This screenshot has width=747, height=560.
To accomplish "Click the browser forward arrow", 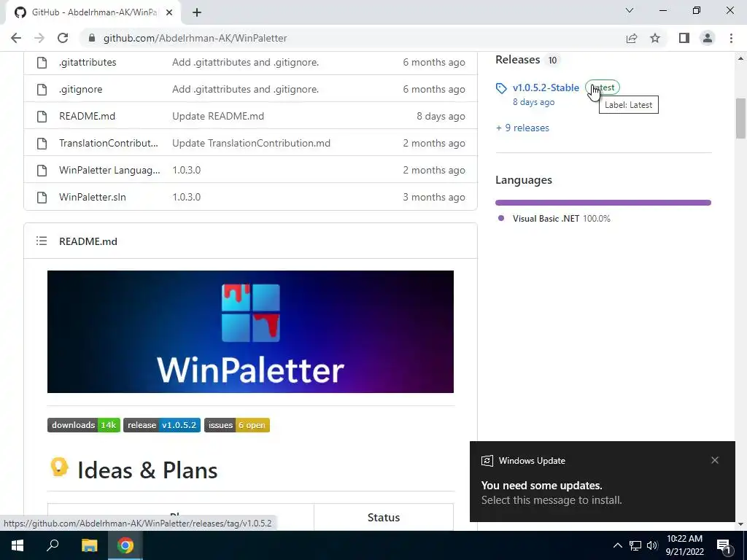I will (39, 38).
